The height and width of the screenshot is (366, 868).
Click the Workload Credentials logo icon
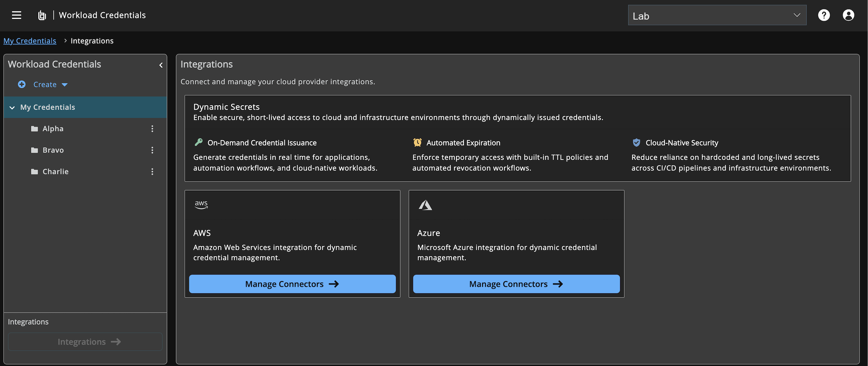[x=42, y=15]
